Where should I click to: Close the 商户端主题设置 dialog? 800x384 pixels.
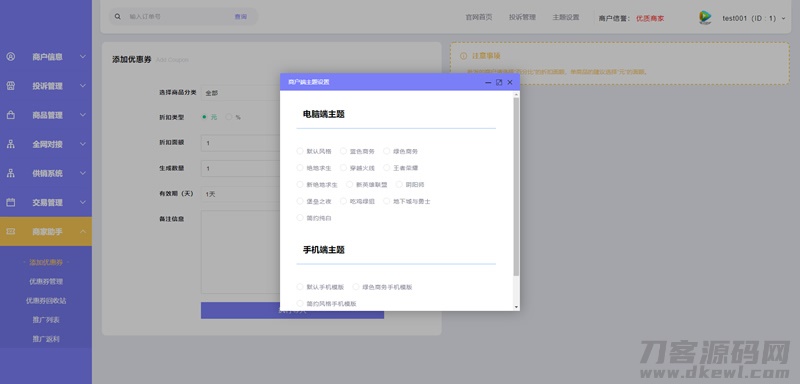pos(510,82)
